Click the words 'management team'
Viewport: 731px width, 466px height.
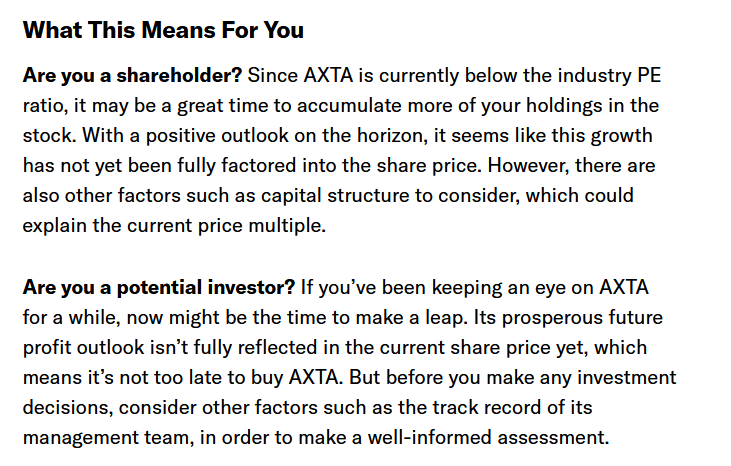pyautogui.click(x=108, y=438)
